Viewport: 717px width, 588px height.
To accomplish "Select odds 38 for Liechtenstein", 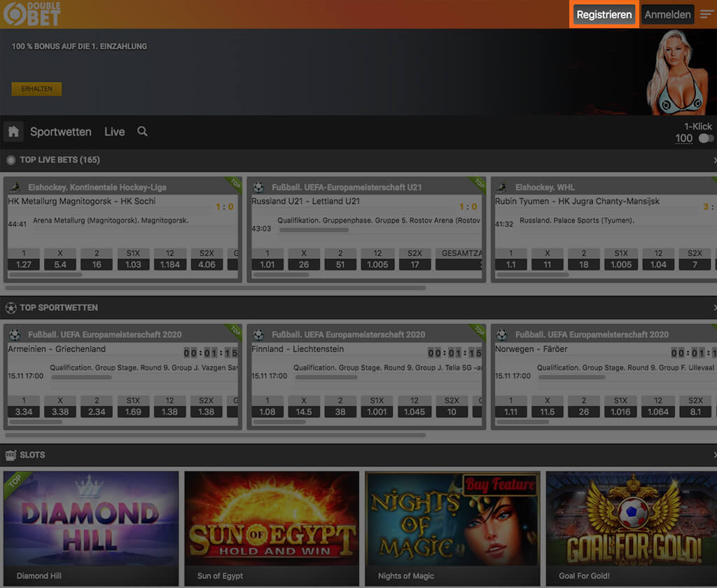I will [x=340, y=412].
